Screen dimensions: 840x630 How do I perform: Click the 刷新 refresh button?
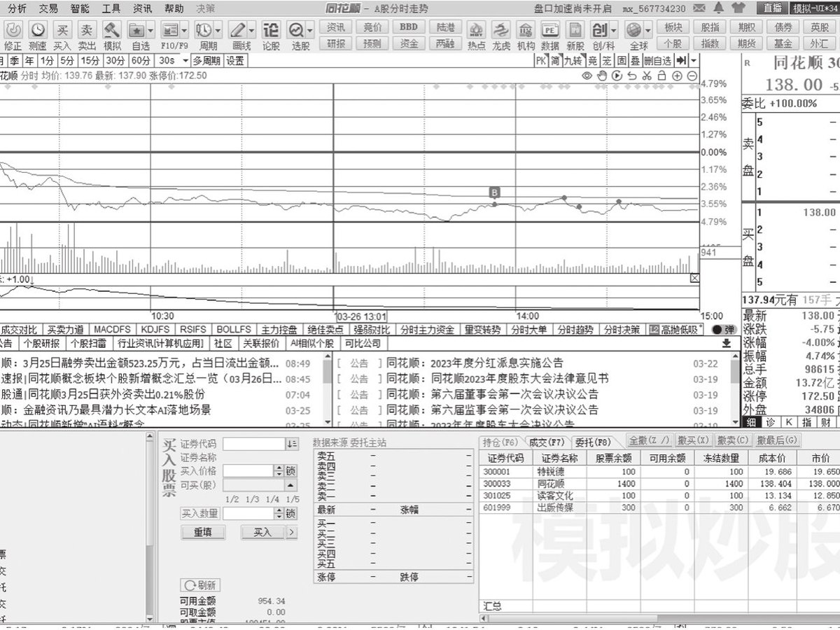[200, 584]
